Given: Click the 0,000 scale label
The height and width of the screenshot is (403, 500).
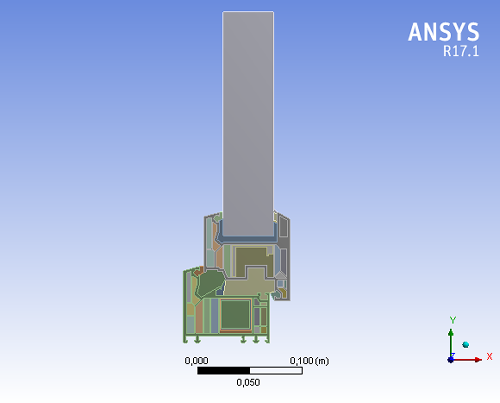Looking at the screenshot, I should [196, 361].
